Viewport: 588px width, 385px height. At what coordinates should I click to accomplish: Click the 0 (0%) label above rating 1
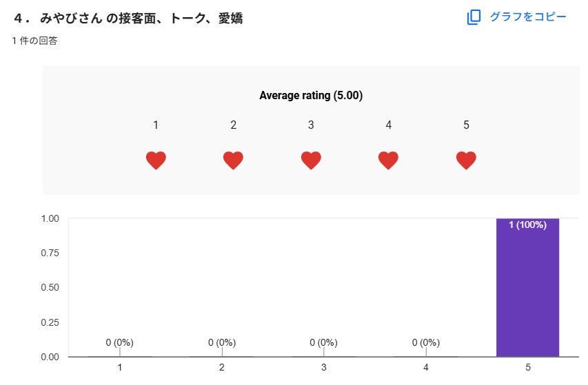(120, 342)
